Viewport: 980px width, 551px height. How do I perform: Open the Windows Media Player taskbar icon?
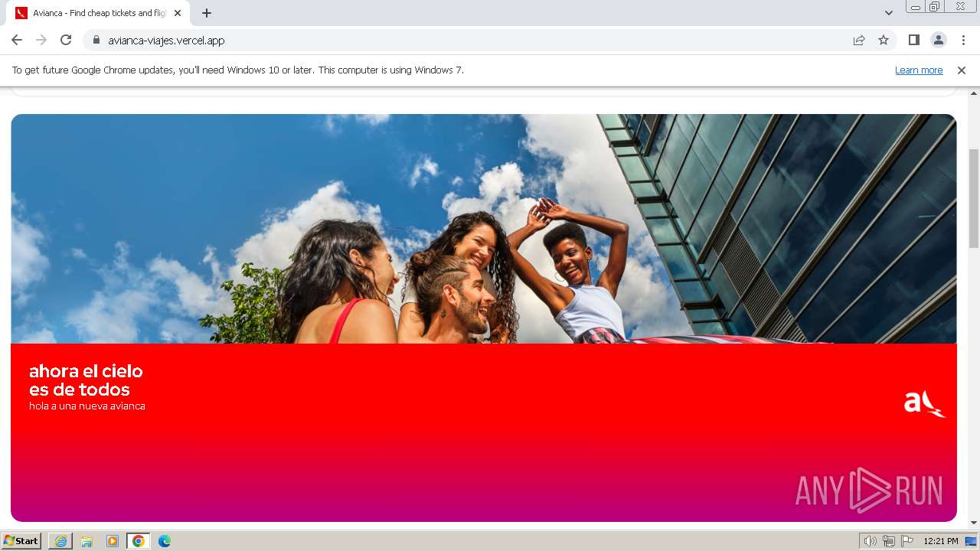(x=113, y=541)
